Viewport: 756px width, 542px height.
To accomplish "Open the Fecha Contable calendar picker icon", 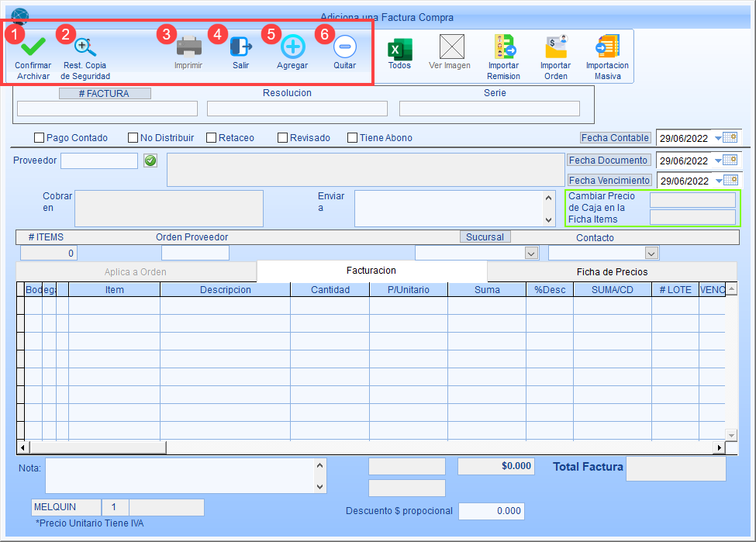I will point(730,137).
